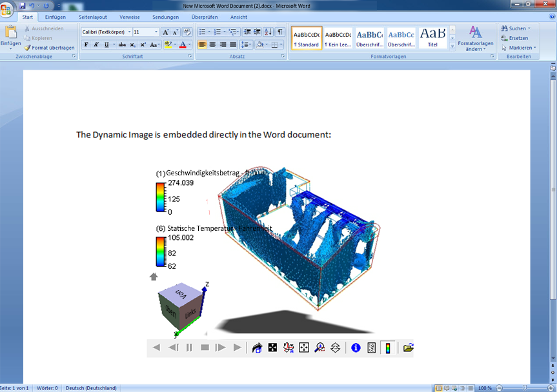This screenshot has width=557, height=392.
Task: Play animation backward in viewer
Action: (x=156, y=348)
